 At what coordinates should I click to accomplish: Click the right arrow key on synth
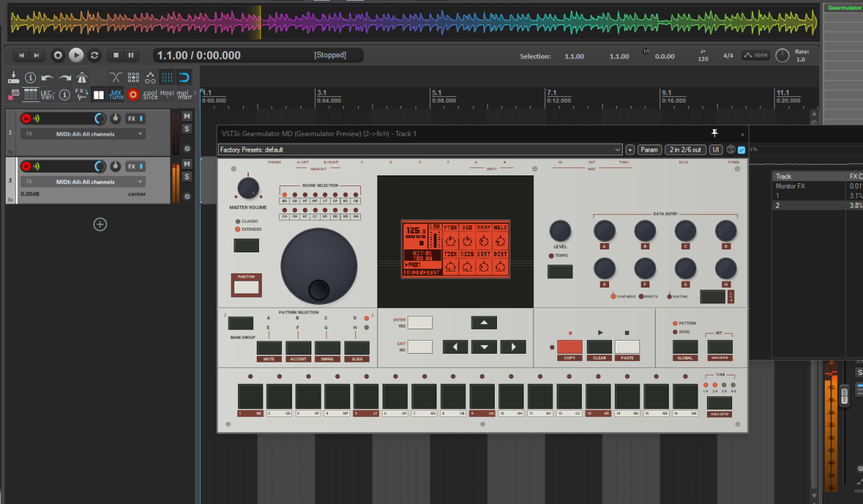click(x=513, y=347)
